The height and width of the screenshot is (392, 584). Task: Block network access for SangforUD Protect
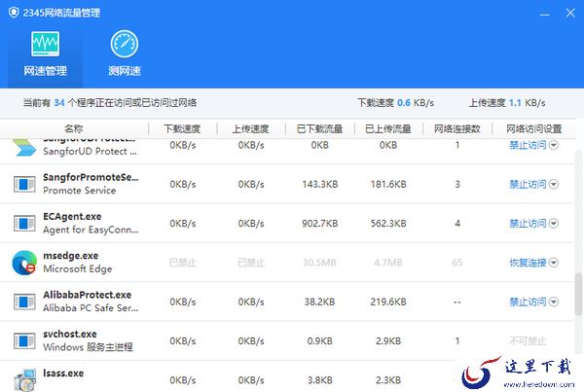click(x=528, y=145)
